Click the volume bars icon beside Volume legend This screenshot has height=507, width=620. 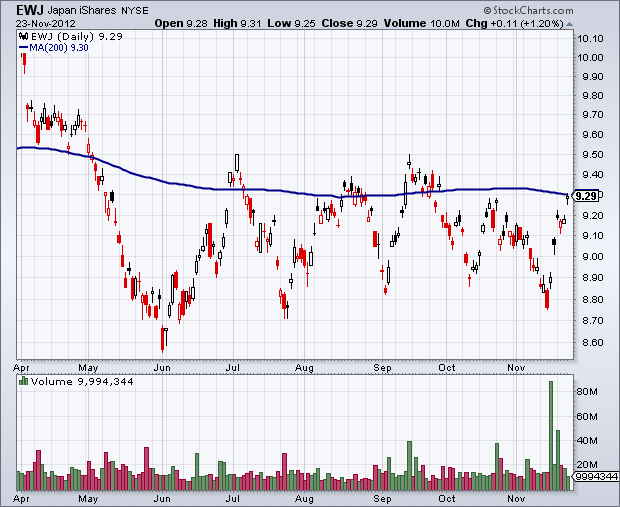(23, 382)
